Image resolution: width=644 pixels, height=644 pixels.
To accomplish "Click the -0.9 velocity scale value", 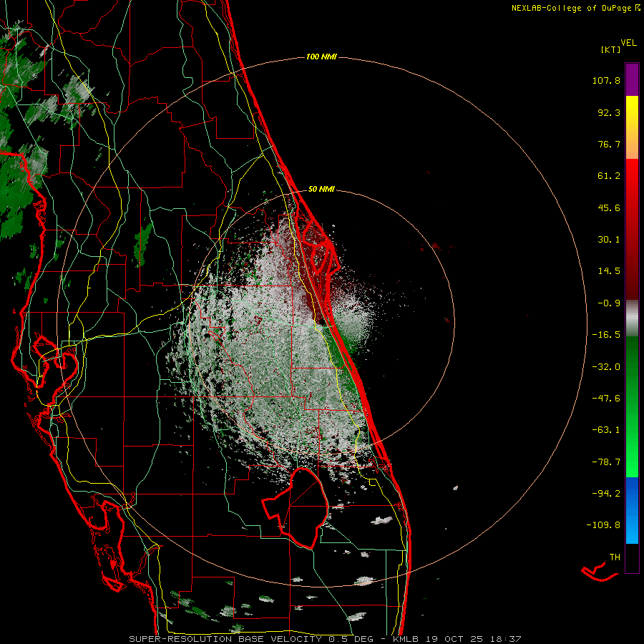I will click(x=609, y=303).
